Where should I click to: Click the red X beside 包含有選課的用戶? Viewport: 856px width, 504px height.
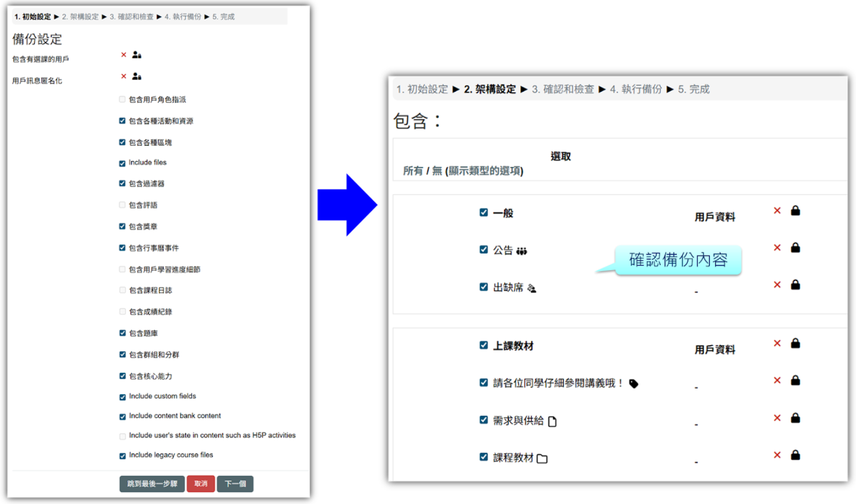(x=124, y=55)
